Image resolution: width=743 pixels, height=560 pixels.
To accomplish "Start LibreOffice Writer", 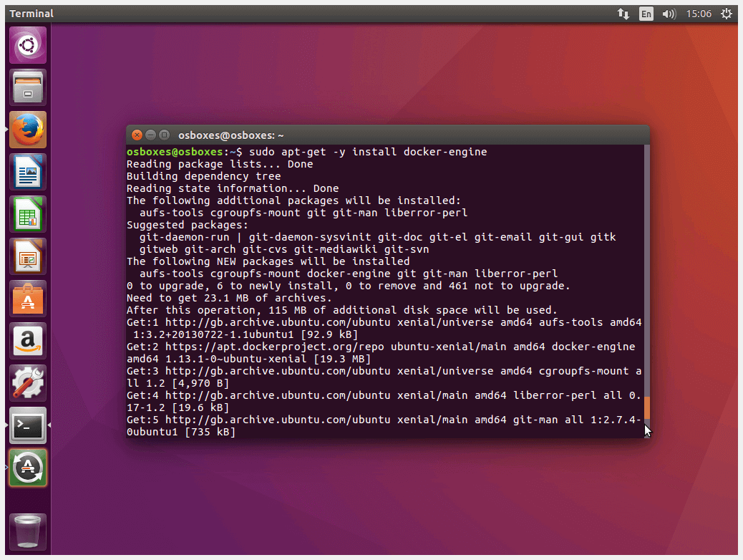I will tap(28, 172).
